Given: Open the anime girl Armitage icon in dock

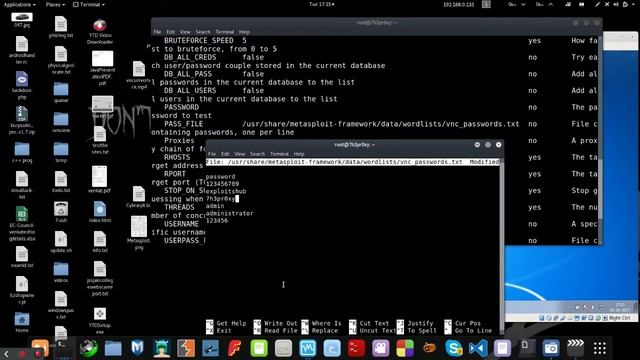Looking at the screenshot, I should (162, 348).
